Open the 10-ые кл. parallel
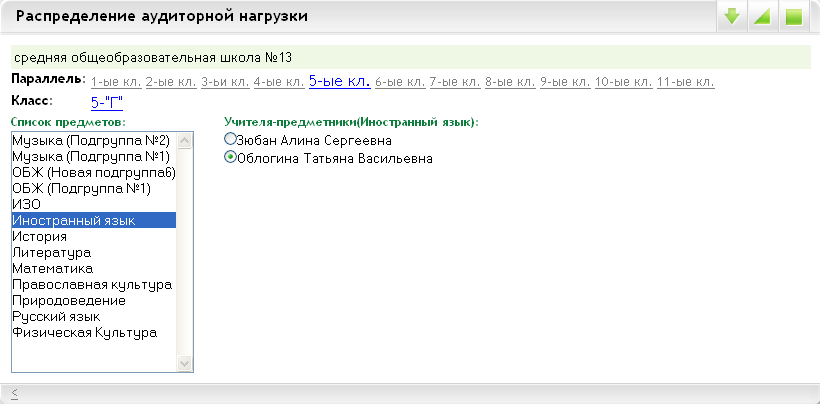Viewport: 820px width, 404px height. click(624, 83)
